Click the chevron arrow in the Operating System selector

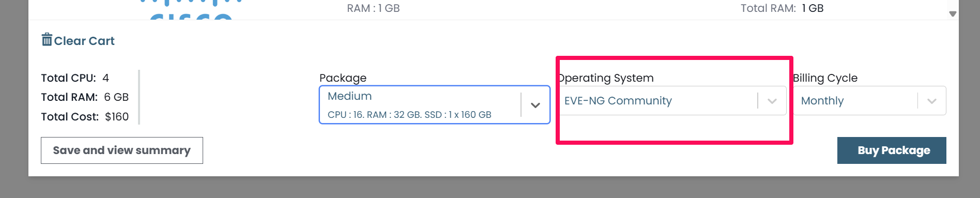772,101
